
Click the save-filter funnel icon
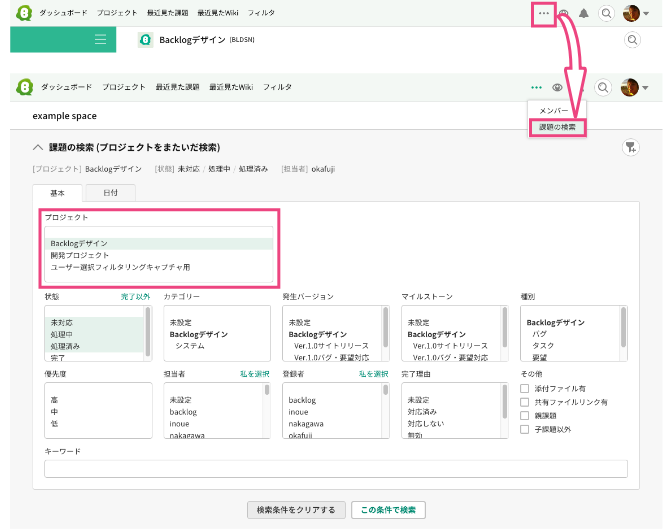[x=631, y=148]
